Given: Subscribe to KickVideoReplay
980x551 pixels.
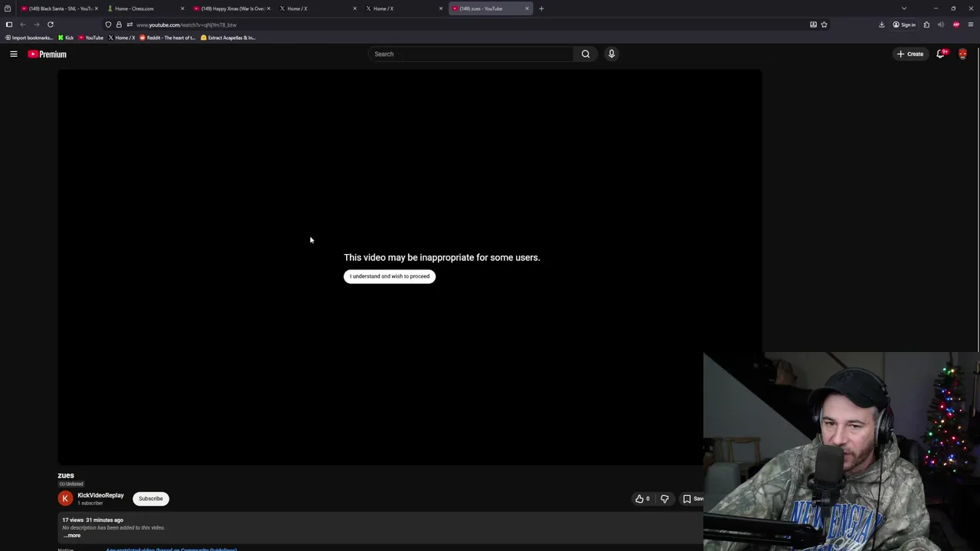Looking at the screenshot, I should point(151,499).
